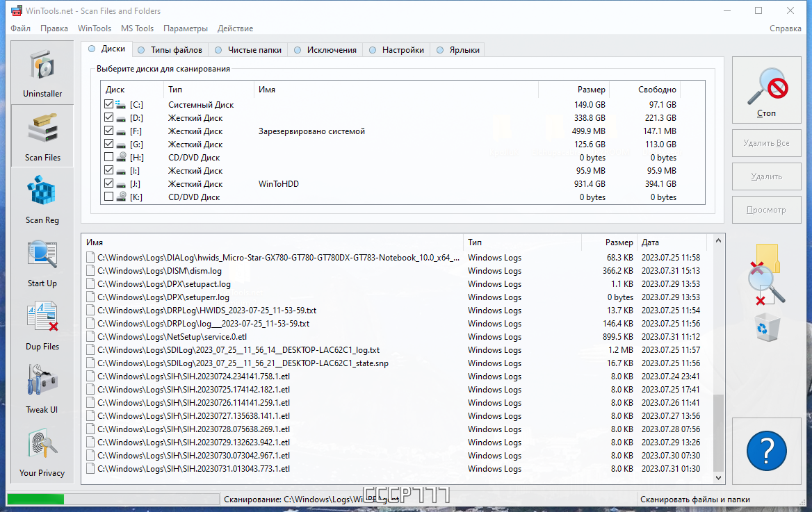Click the results list scrollbar thumb
Viewport: 812px width, 512px height.
coord(718,432)
